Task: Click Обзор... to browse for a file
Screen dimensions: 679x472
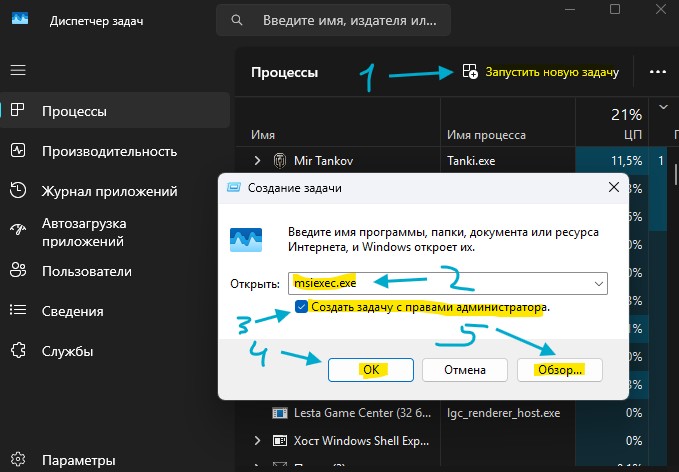Action: click(x=559, y=370)
